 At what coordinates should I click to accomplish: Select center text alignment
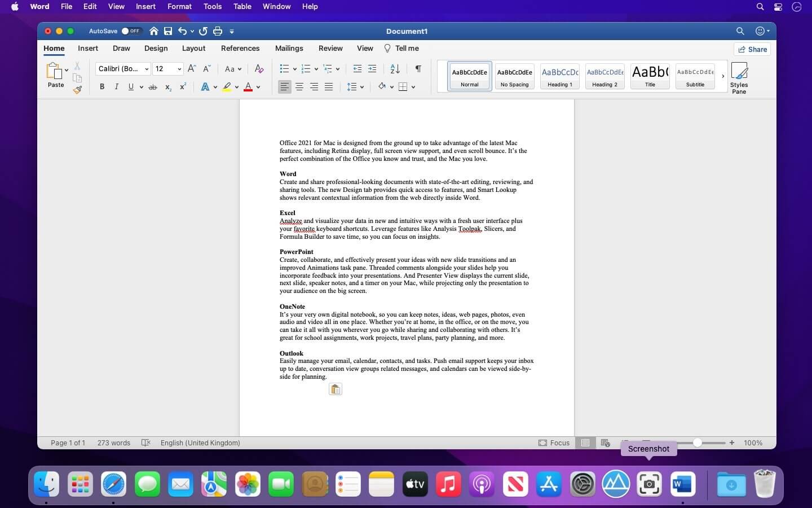pos(299,87)
